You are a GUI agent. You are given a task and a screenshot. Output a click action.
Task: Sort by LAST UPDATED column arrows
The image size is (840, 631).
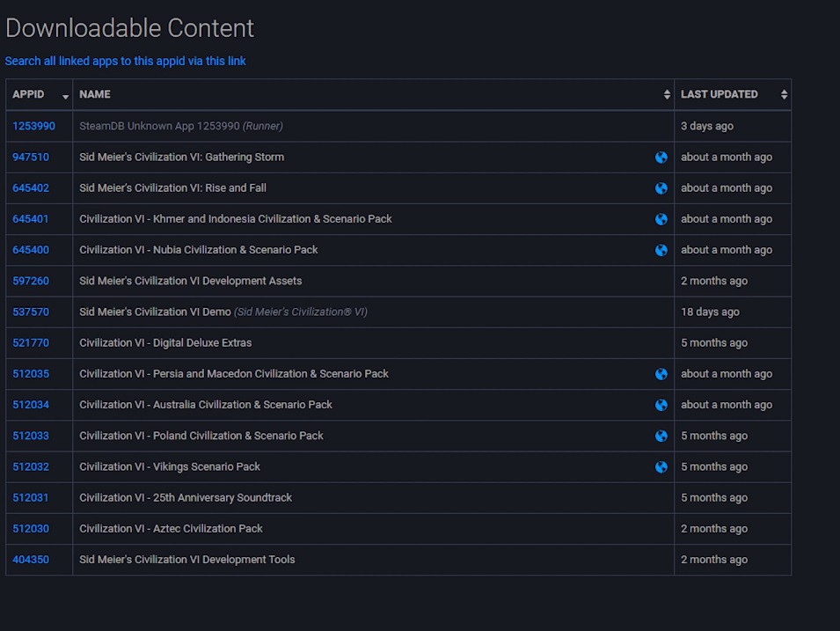[784, 95]
